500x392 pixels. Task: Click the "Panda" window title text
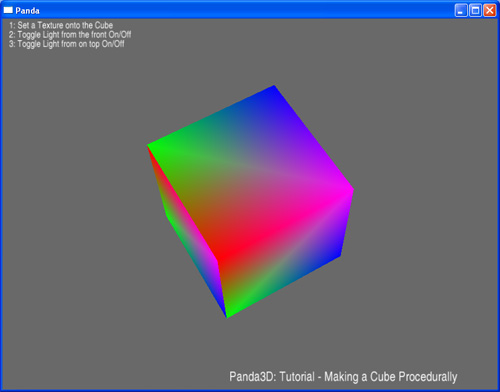click(x=27, y=11)
